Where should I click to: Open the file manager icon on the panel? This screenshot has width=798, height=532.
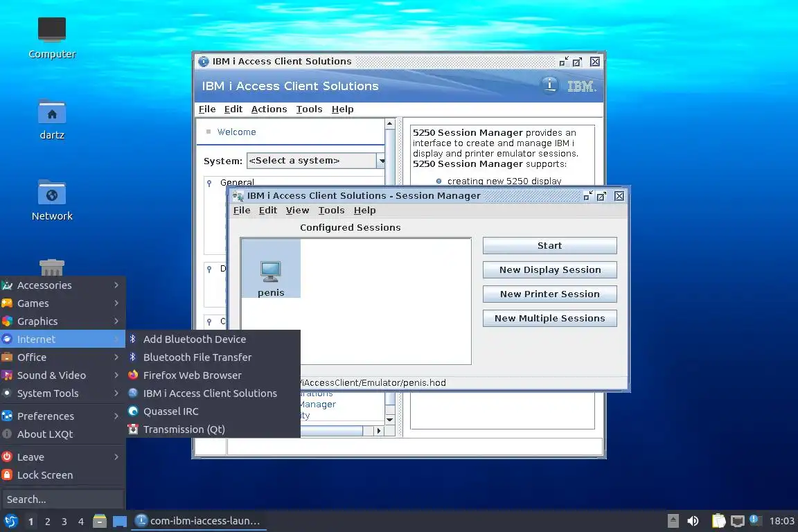tap(100, 521)
